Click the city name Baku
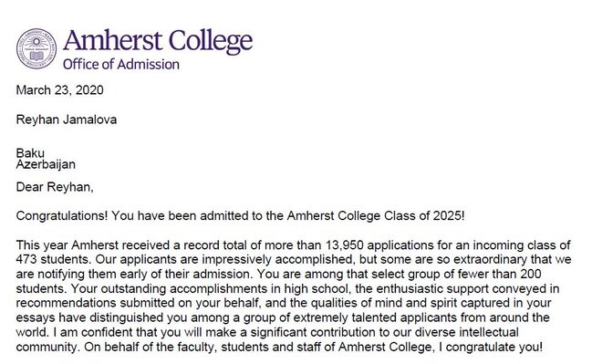 (30, 153)
